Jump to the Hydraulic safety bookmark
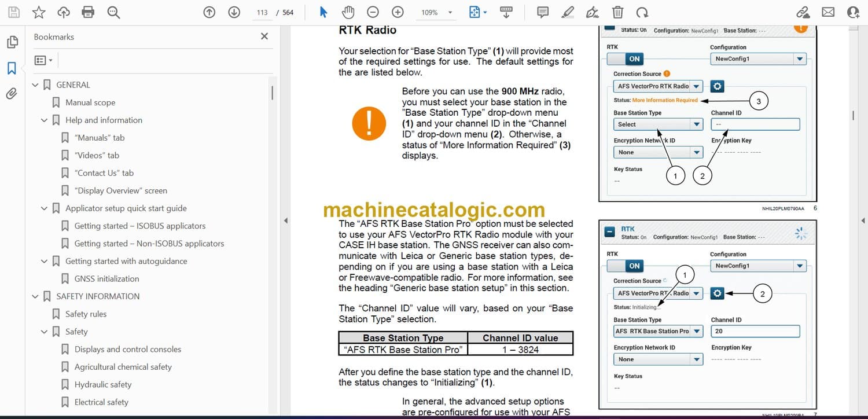The height and width of the screenshot is (419, 868). coord(103,384)
